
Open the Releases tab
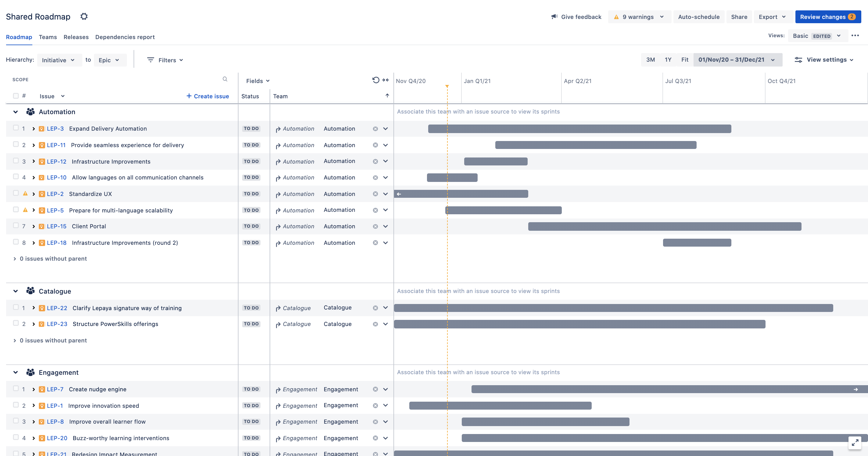(x=76, y=37)
